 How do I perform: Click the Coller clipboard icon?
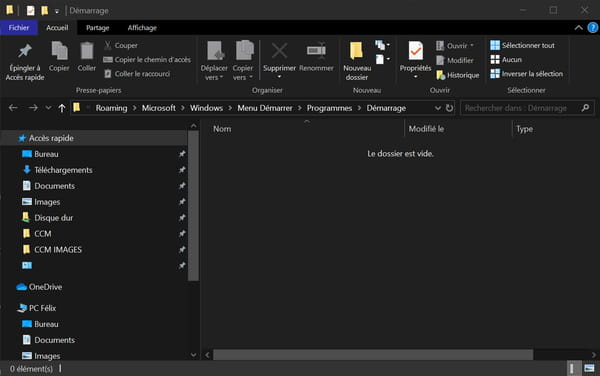point(87,51)
